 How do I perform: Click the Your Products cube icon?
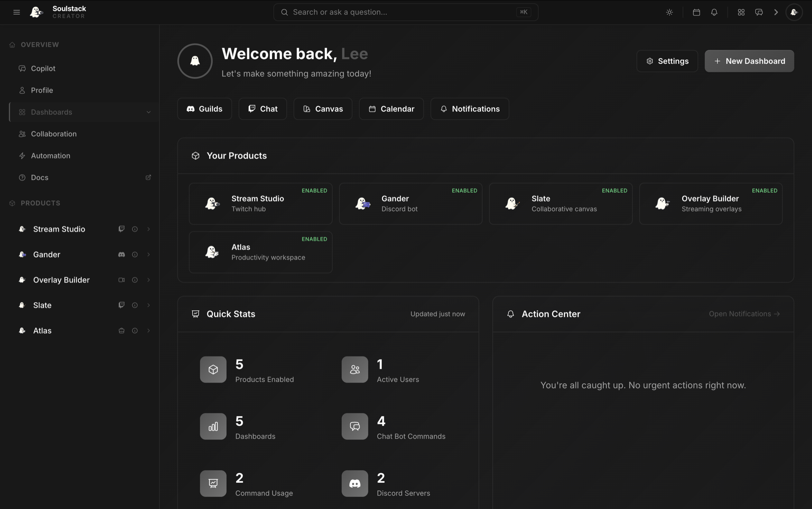pyautogui.click(x=195, y=156)
